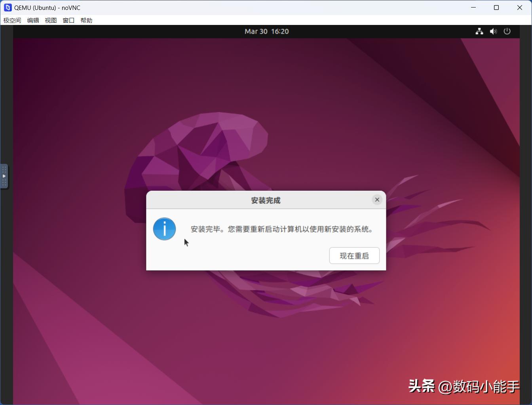532x405 pixels.
Task: Click the installation finished message text
Action: [x=282, y=229]
